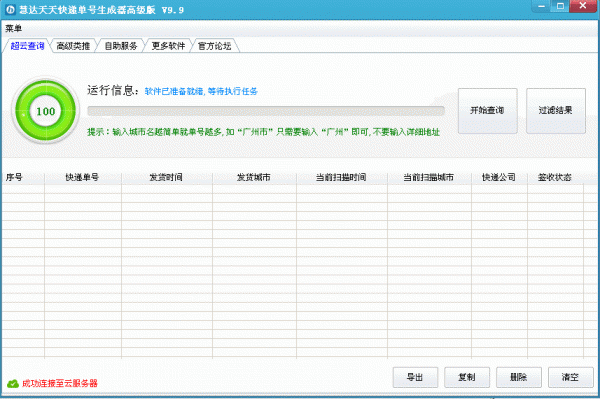Sort by 快递单号 column header
Viewport: 600px width, 399px height.
click(x=83, y=178)
